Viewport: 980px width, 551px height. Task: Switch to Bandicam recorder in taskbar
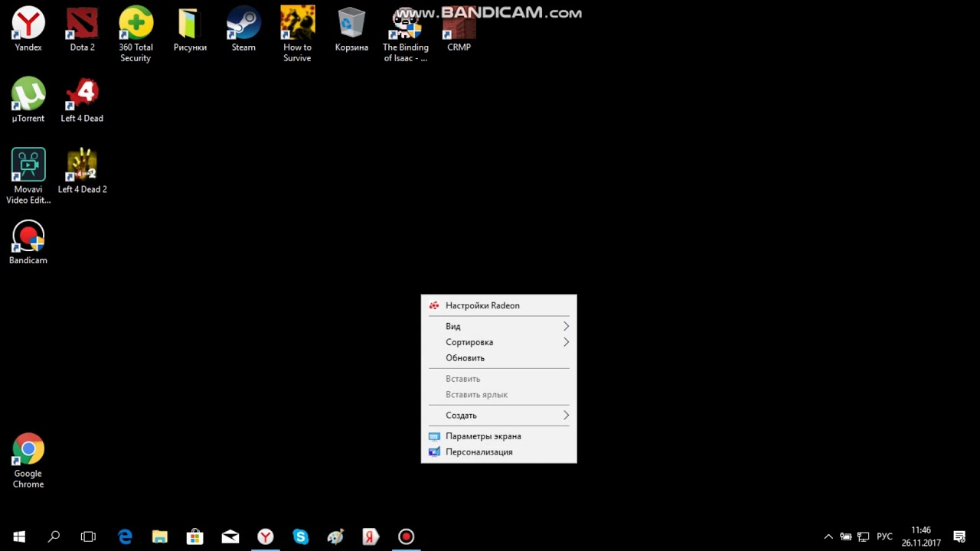pos(407,536)
